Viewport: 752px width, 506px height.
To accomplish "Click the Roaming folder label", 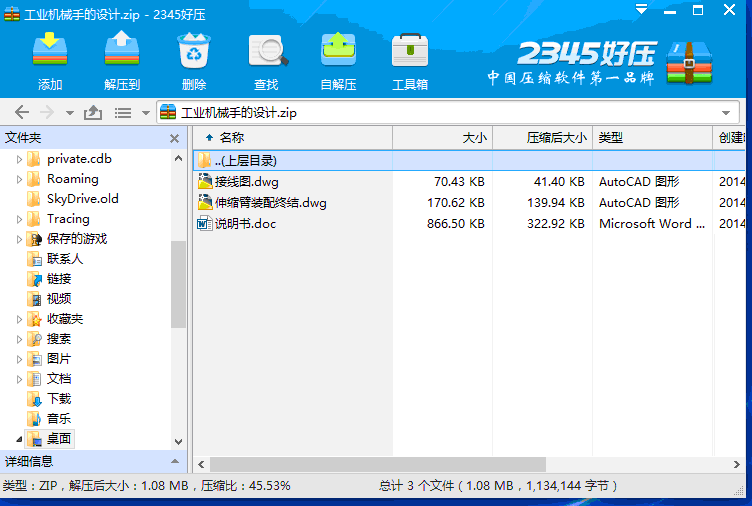I will point(73,179).
